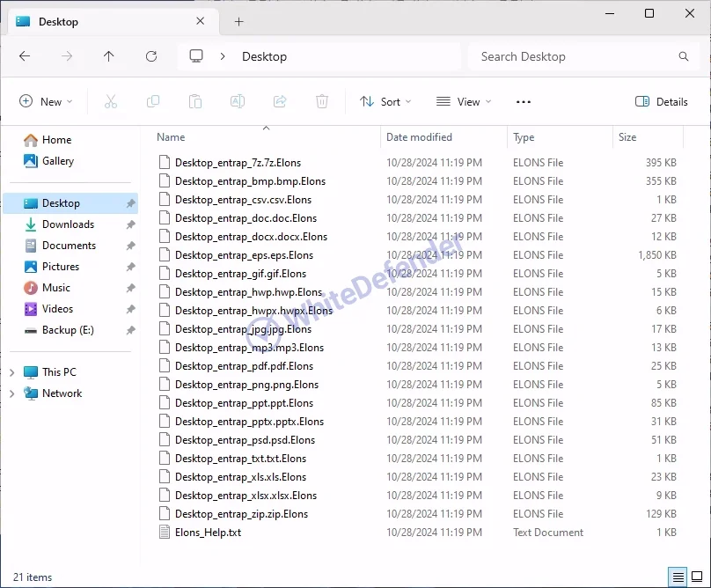711x588 pixels.
Task: Open the Sort dropdown menu
Action: tap(385, 101)
